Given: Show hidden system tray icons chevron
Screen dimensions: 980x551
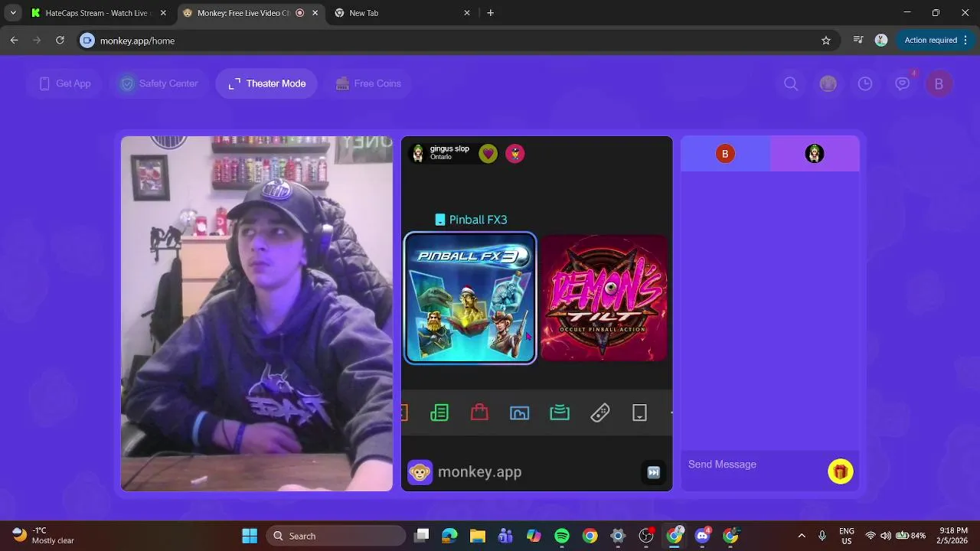Looking at the screenshot, I should [802, 536].
